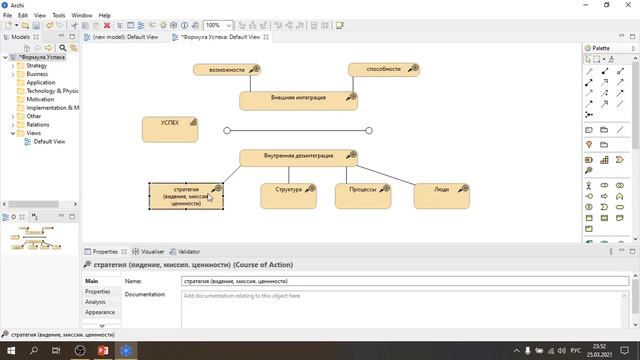Open the Appearance section in Properties

pyautogui.click(x=100, y=312)
